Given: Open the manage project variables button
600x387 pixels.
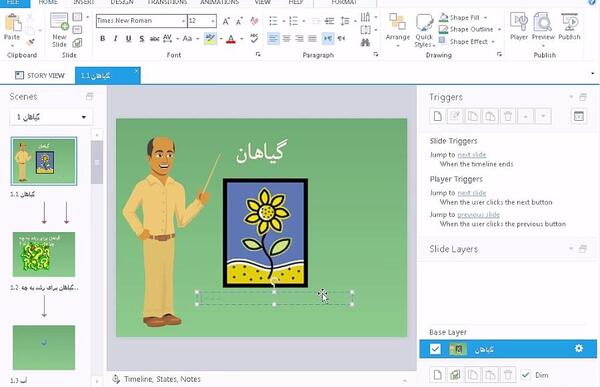Looking at the screenshot, I should (x=579, y=116).
